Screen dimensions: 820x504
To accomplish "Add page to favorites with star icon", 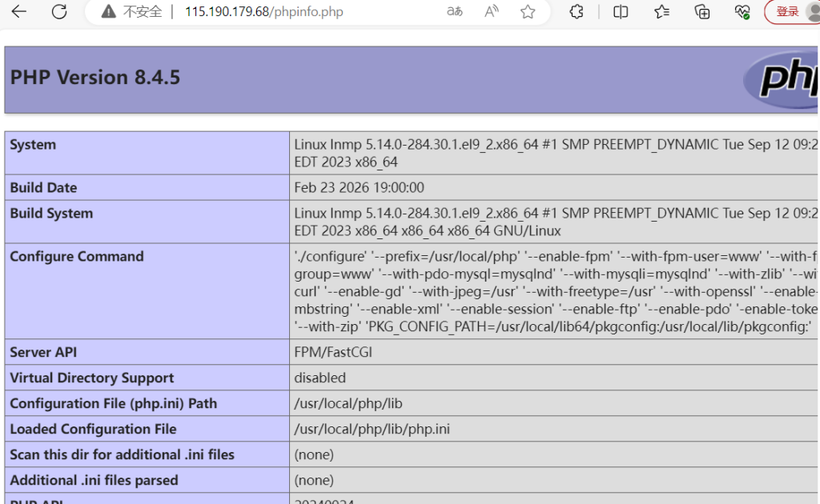I will point(528,12).
